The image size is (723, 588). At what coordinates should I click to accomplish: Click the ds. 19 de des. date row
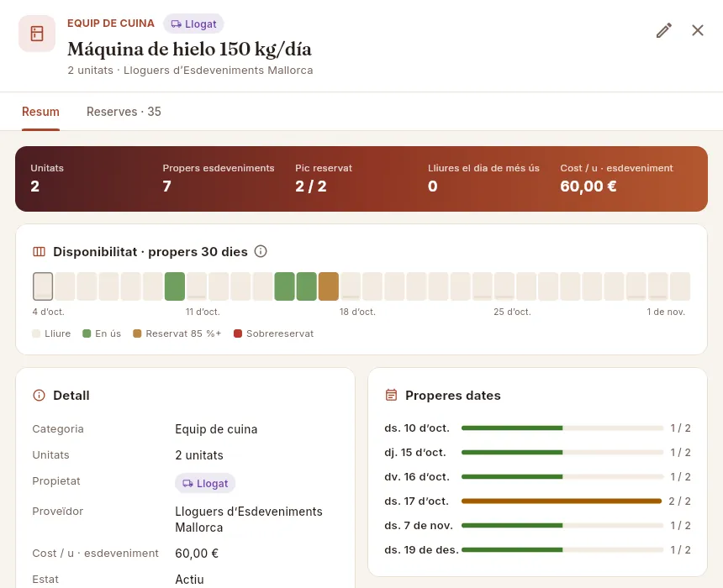(538, 549)
